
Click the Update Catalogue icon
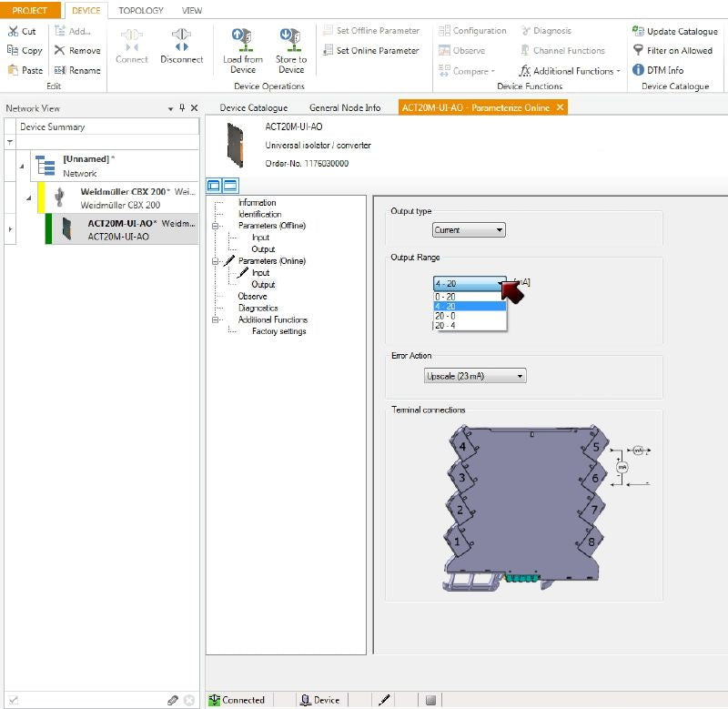tap(637, 31)
